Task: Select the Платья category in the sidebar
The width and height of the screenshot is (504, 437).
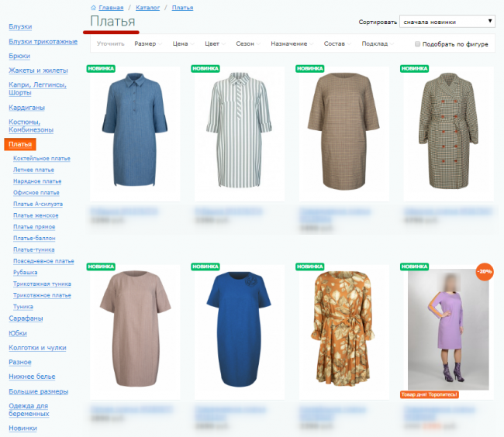Action: click(x=20, y=144)
